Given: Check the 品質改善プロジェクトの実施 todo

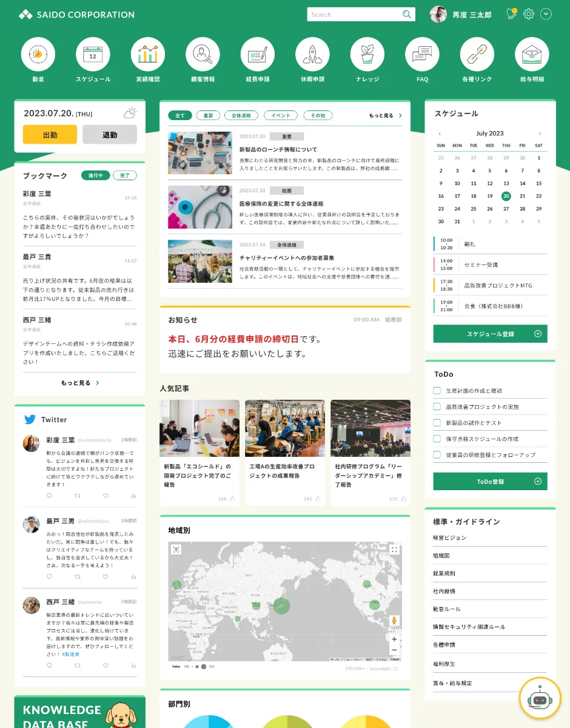Looking at the screenshot, I should coord(437,406).
